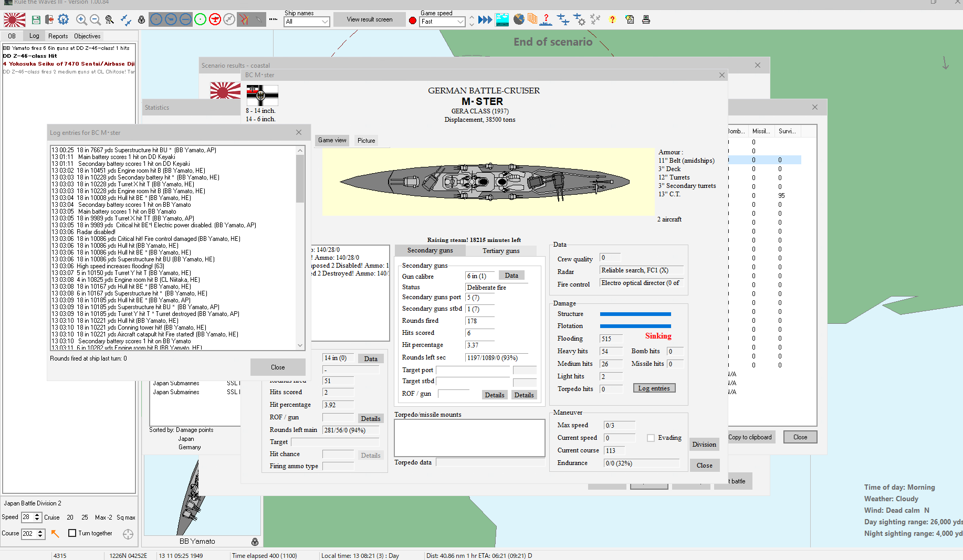This screenshot has width=963, height=560.
Task: Click the German naval ensign flag
Action: pyautogui.click(x=262, y=95)
